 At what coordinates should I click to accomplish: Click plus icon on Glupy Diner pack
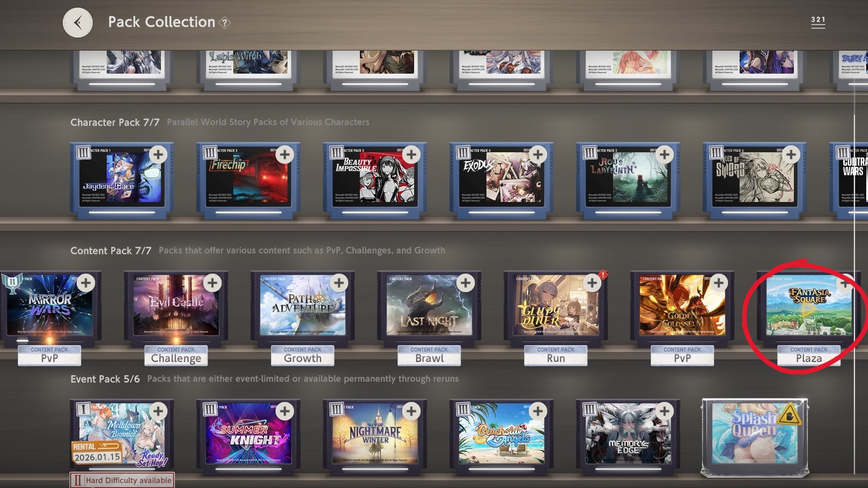coord(592,283)
